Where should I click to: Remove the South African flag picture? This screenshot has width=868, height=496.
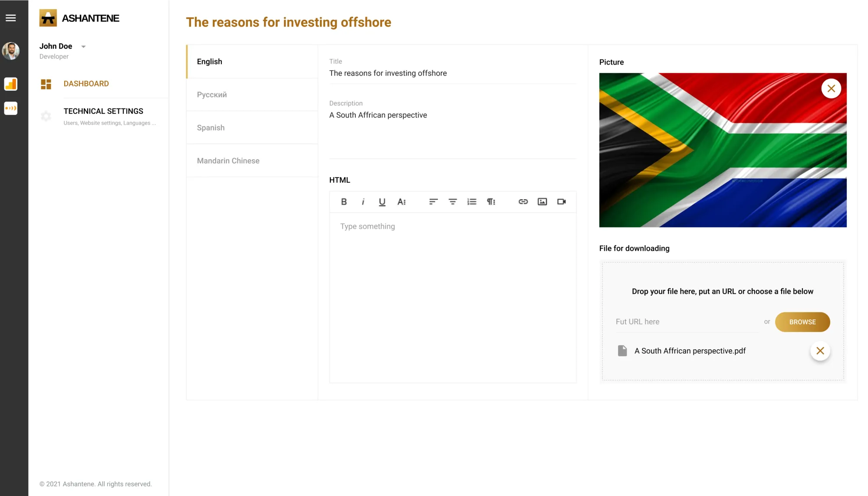coord(831,89)
